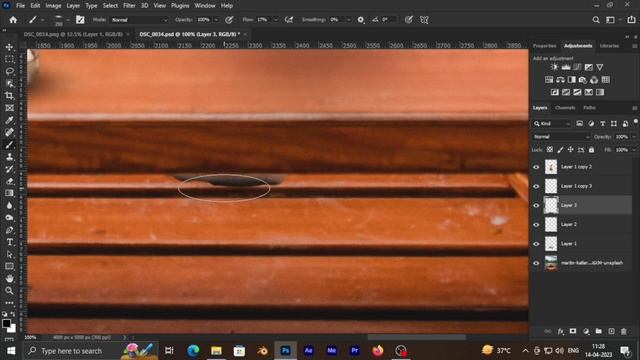The height and width of the screenshot is (360, 640).
Task: Add layer style fx
Action: coord(561,331)
